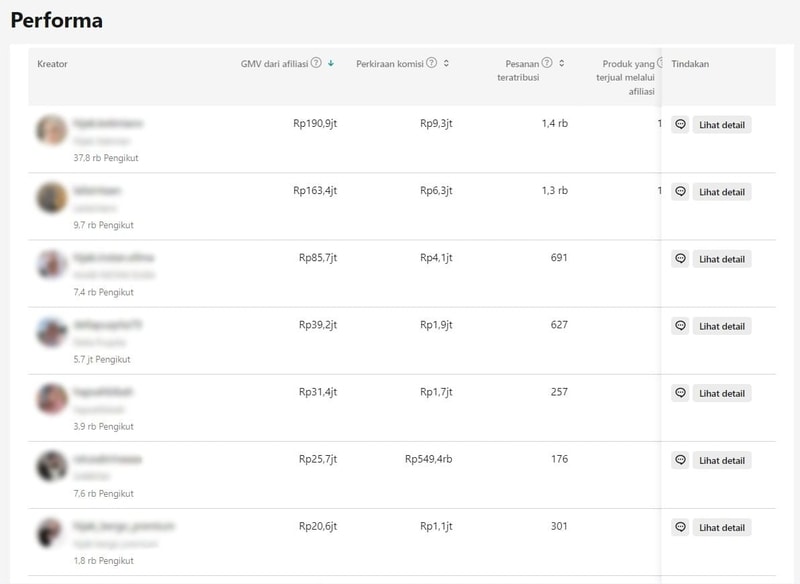Image resolution: width=800 pixels, height=584 pixels.
Task: Click chat bubble in the Rp39,2jt row
Action: click(x=680, y=326)
